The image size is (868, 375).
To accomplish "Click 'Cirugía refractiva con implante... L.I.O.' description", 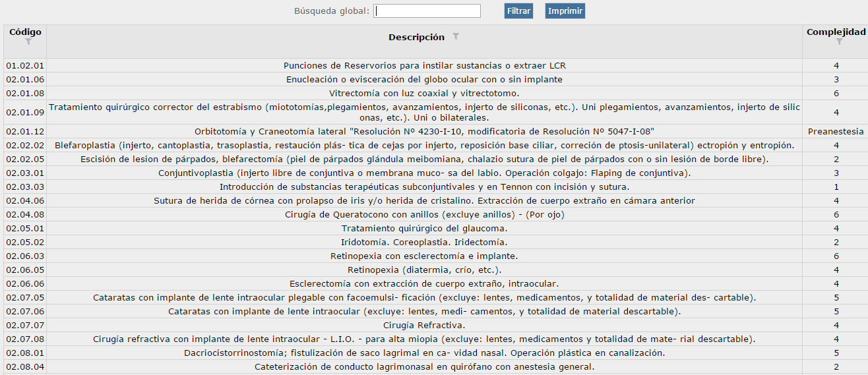I will click(425, 339).
